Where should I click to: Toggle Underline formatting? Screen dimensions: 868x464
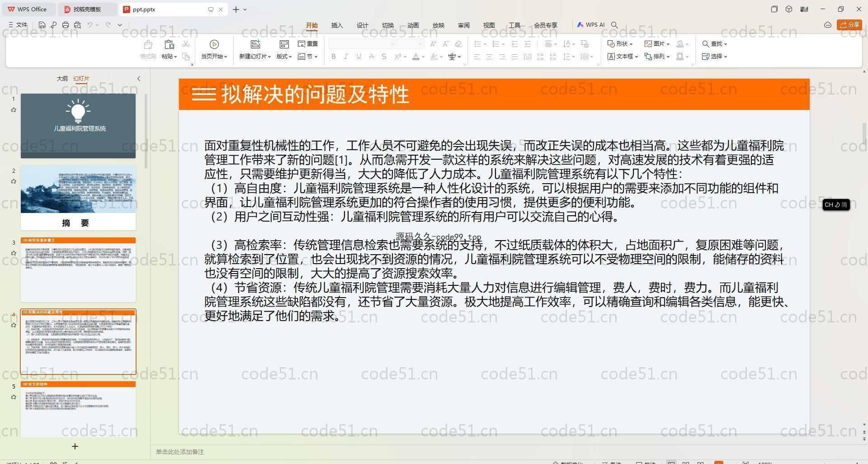(359, 57)
